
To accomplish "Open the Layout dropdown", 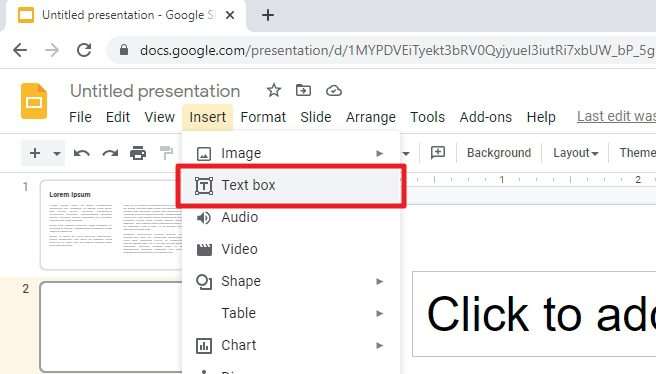I will click(575, 153).
